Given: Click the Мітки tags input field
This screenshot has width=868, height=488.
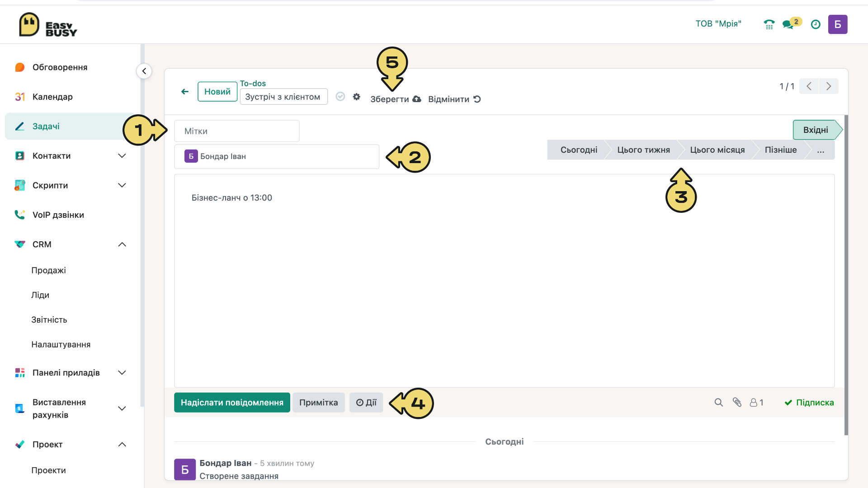Looking at the screenshot, I should click(237, 131).
